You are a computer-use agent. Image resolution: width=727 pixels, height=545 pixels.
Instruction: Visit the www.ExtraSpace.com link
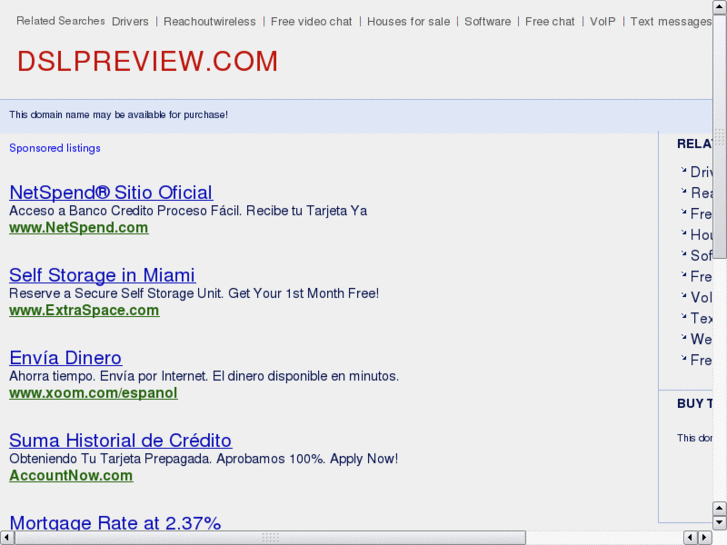pos(84,310)
